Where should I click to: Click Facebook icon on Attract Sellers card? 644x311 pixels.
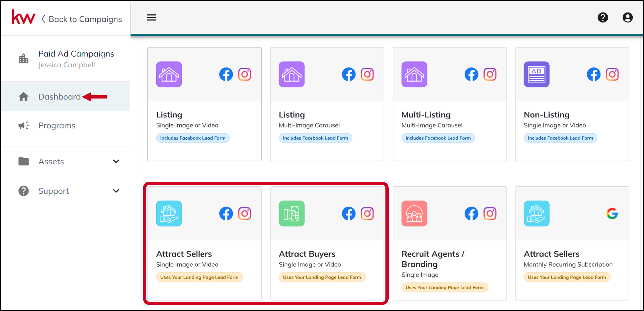pyautogui.click(x=226, y=213)
